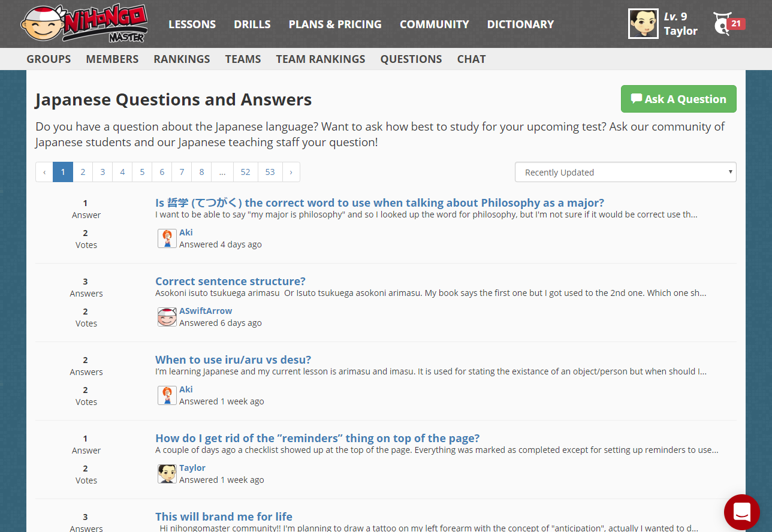Go to next page using the right chevron
772x532 pixels.
coord(291,172)
